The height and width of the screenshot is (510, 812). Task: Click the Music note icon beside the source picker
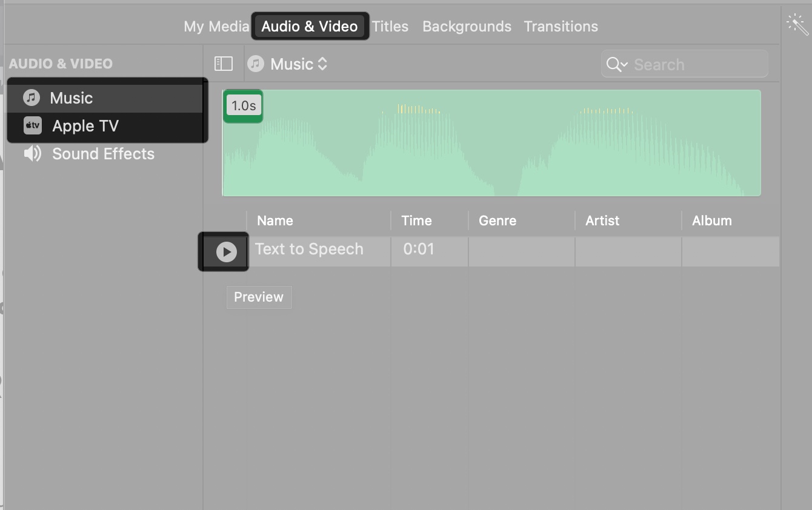click(x=256, y=63)
